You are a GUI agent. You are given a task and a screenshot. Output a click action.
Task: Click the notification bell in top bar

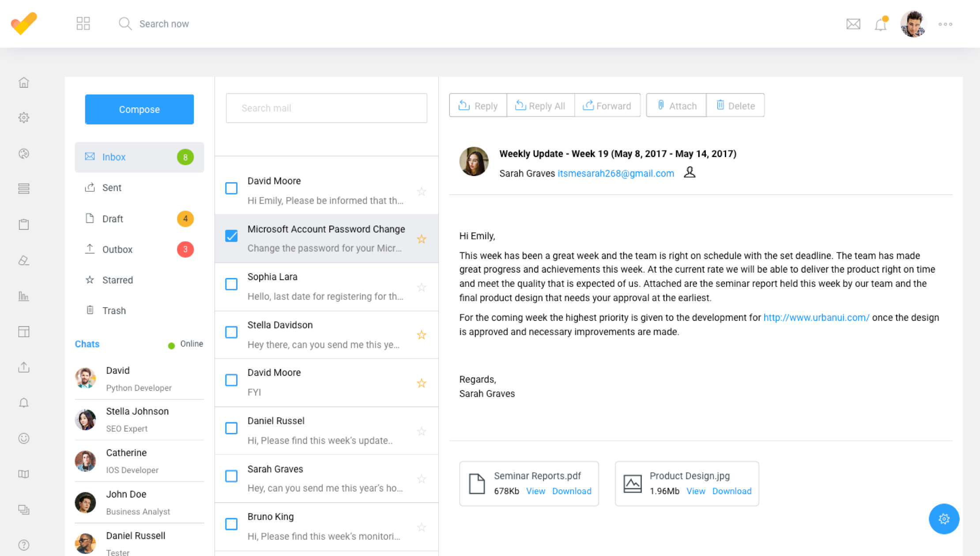(880, 24)
